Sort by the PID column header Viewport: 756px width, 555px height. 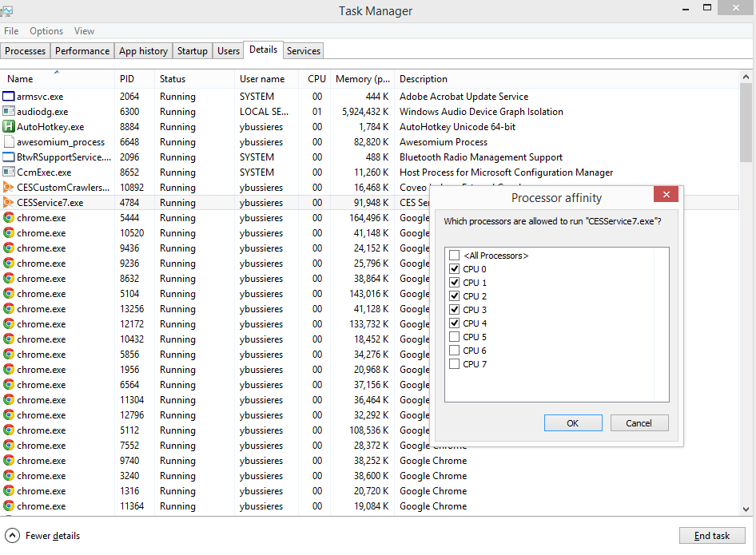click(134, 78)
